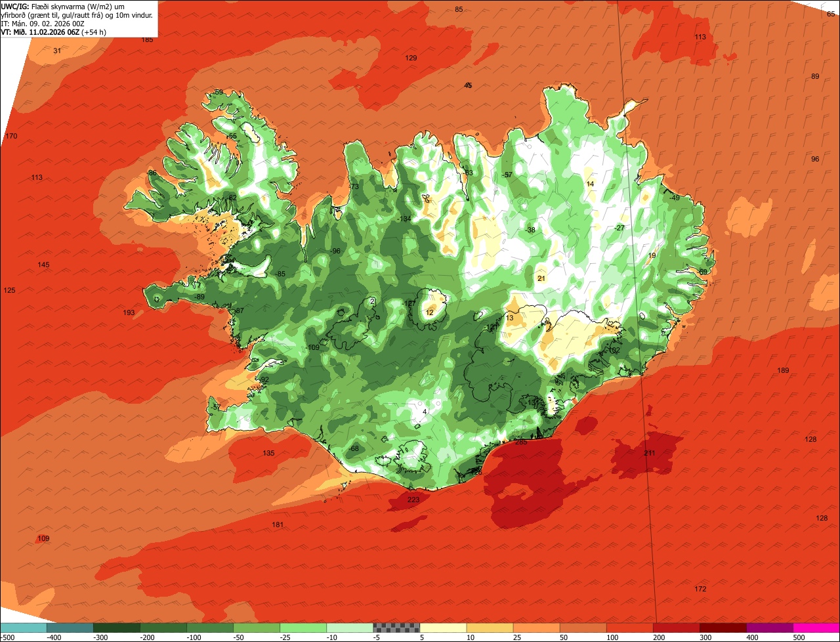840x642 pixels.
Task: Click the legend swatch between -25 and -10
Action: point(303,628)
